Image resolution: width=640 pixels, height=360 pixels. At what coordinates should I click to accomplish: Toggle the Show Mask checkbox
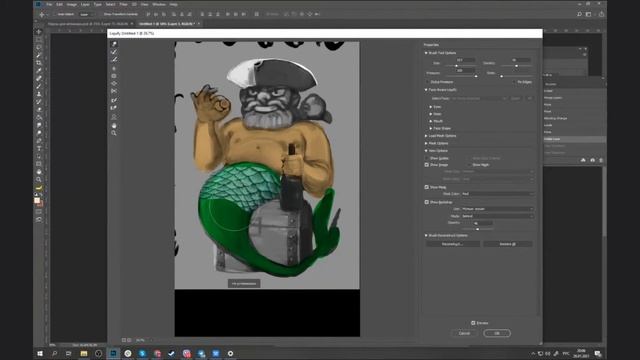pyautogui.click(x=427, y=187)
